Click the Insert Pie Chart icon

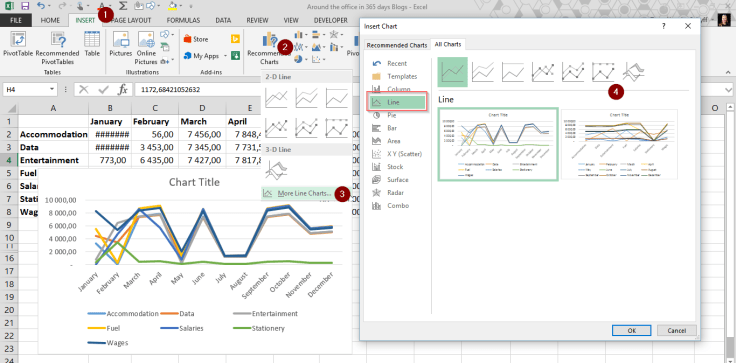click(298, 59)
